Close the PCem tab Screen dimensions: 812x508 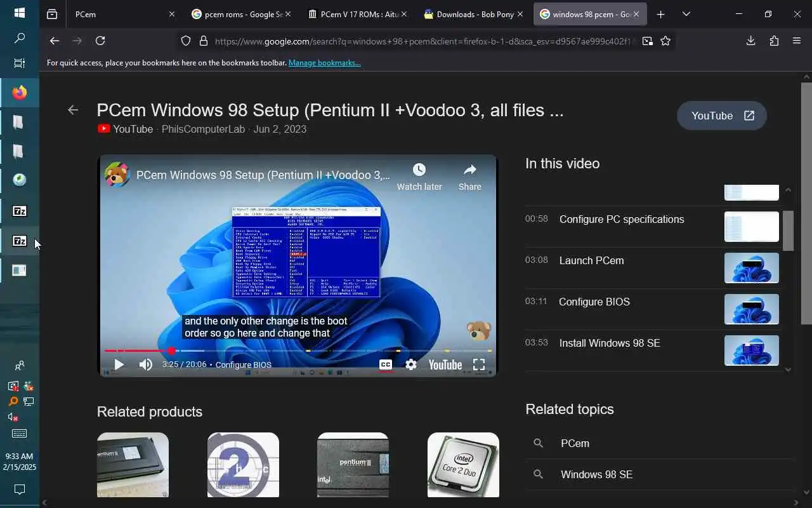(171, 14)
